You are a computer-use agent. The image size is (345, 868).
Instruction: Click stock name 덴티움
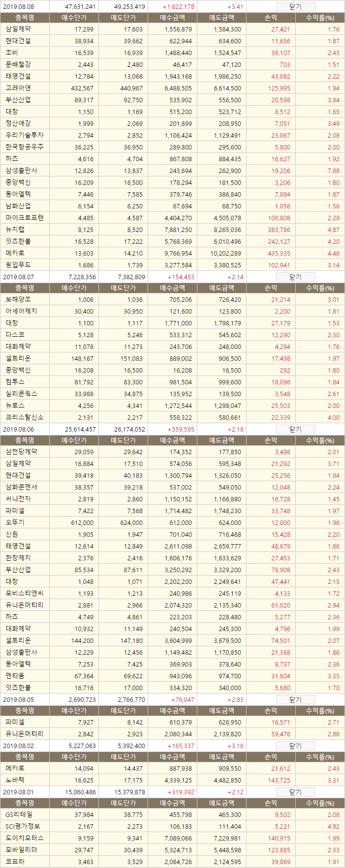[15, 676]
